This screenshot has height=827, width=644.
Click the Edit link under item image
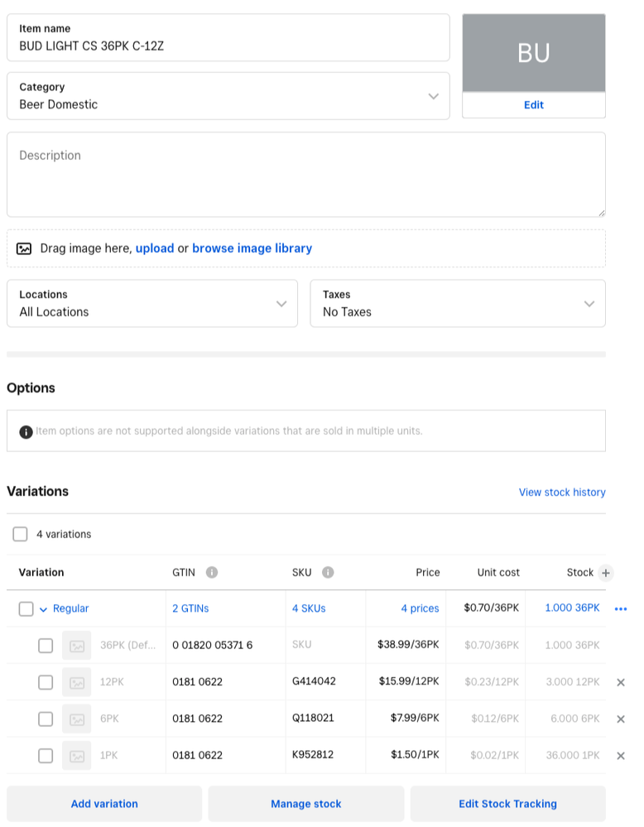(x=534, y=105)
